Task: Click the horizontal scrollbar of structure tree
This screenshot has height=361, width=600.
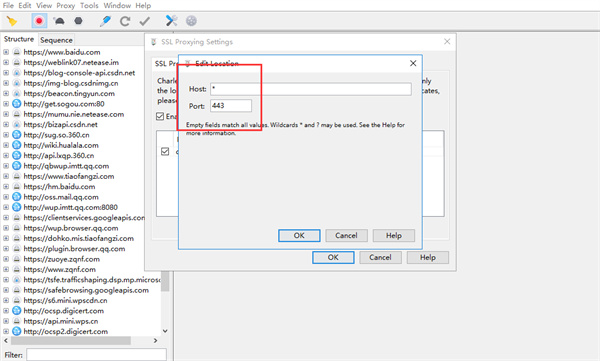Action: pos(71,340)
